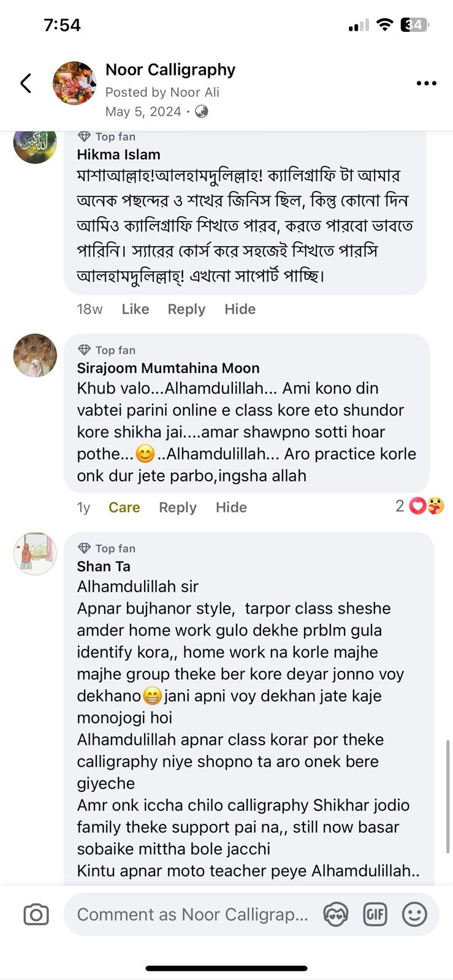This screenshot has height=980, width=453.
Task: Reply to Hikma Islam's comment
Action: pyautogui.click(x=186, y=309)
